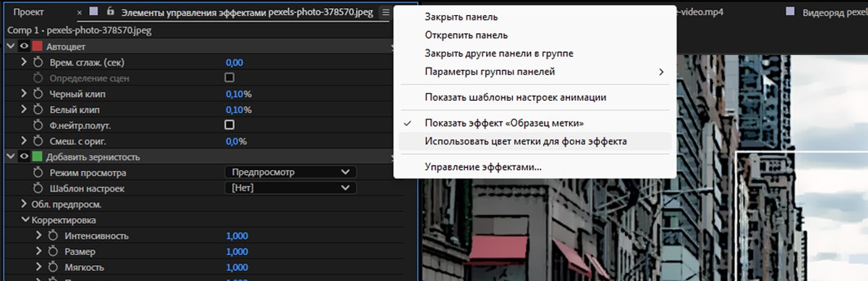Select Закрыть другие панели в группе

coord(535,54)
